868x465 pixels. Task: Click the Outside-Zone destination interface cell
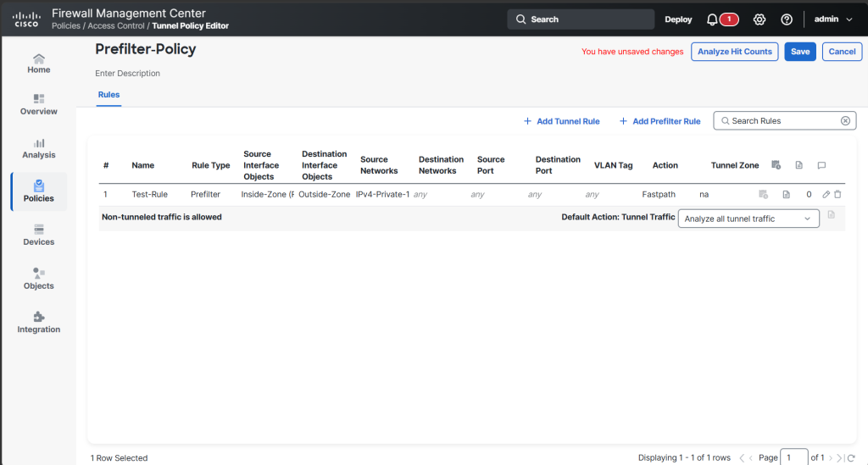tap(325, 194)
